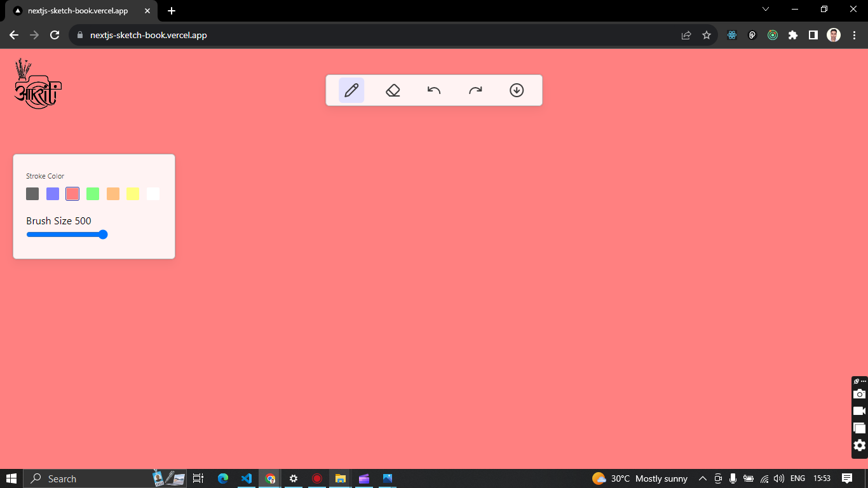Open the weather widget showing 30°C

640,478
